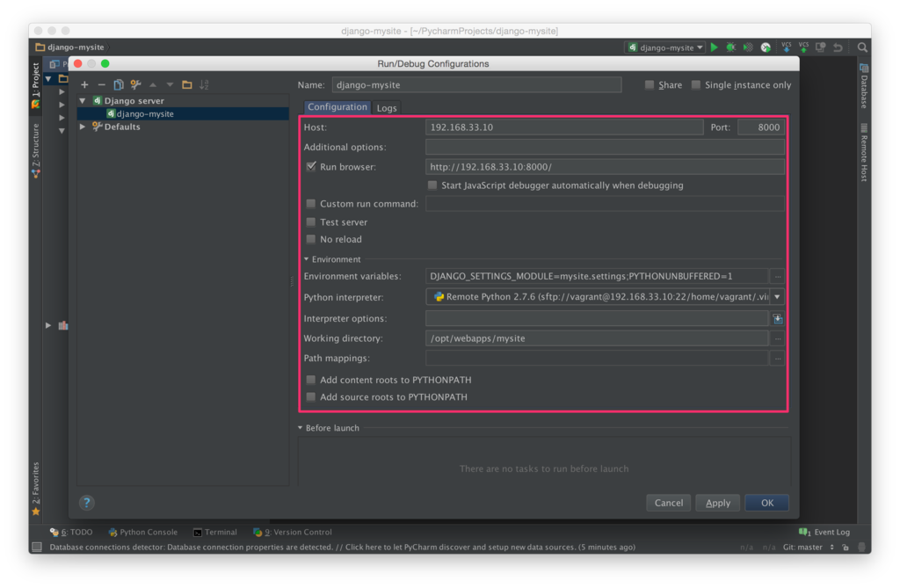This screenshot has height=588, width=900.
Task: Create new folder icon in dialog toolbar
Action: tap(187, 84)
